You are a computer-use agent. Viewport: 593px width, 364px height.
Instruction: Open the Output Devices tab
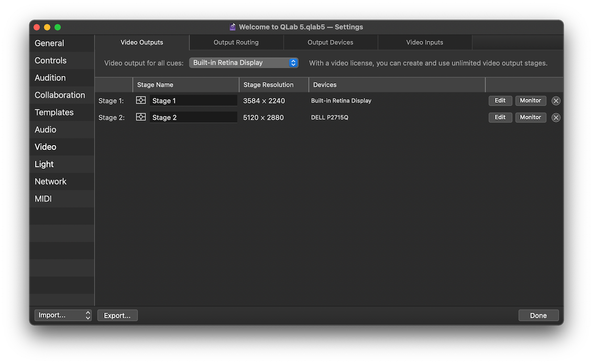click(x=330, y=42)
